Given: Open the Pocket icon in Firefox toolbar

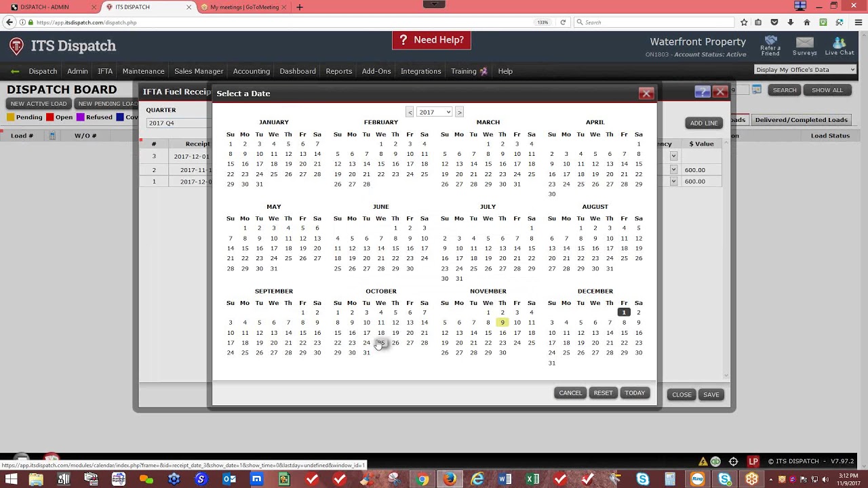Looking at the screenshot, I should click(775, 22).
